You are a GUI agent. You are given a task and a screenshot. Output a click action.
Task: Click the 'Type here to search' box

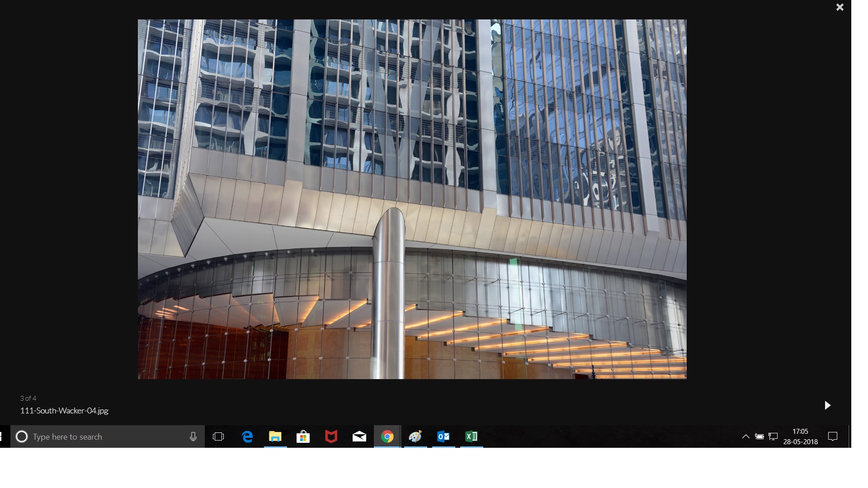pos(104,437)
